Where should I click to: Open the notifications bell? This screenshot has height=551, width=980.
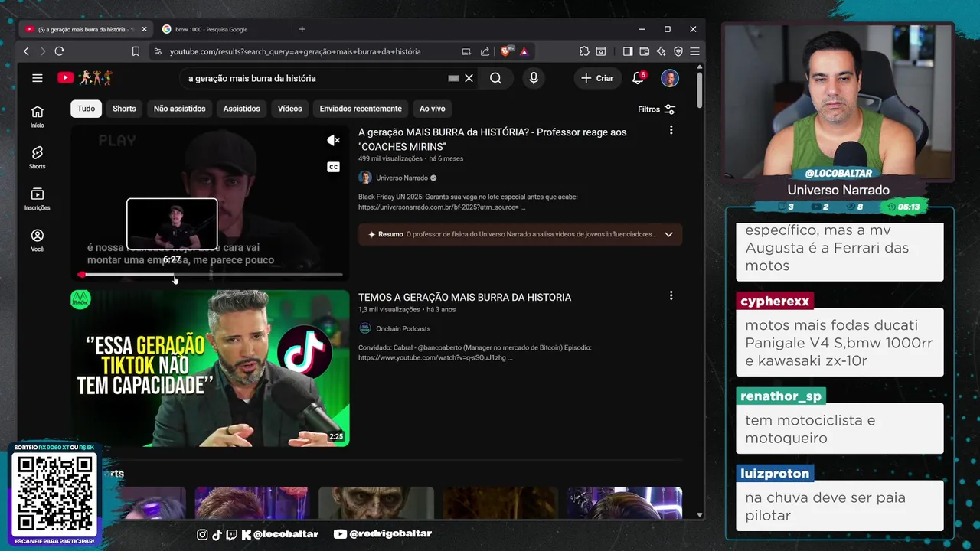pos(638,78)
